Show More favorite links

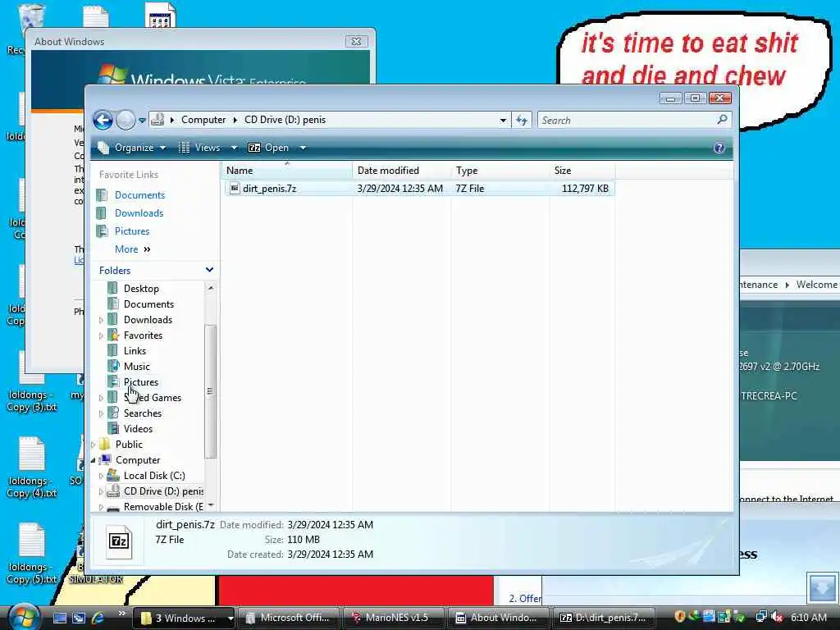pos(132,249)
